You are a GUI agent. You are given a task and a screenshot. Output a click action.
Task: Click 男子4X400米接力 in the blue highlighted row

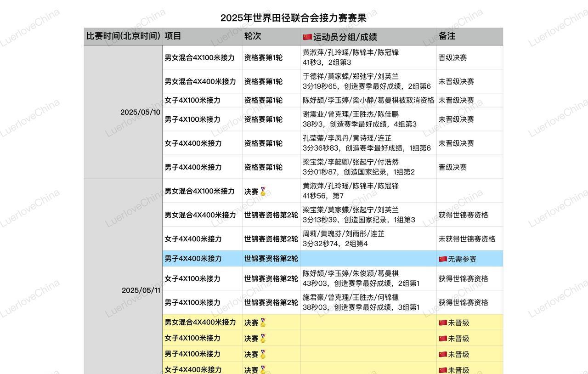(193, 258)
